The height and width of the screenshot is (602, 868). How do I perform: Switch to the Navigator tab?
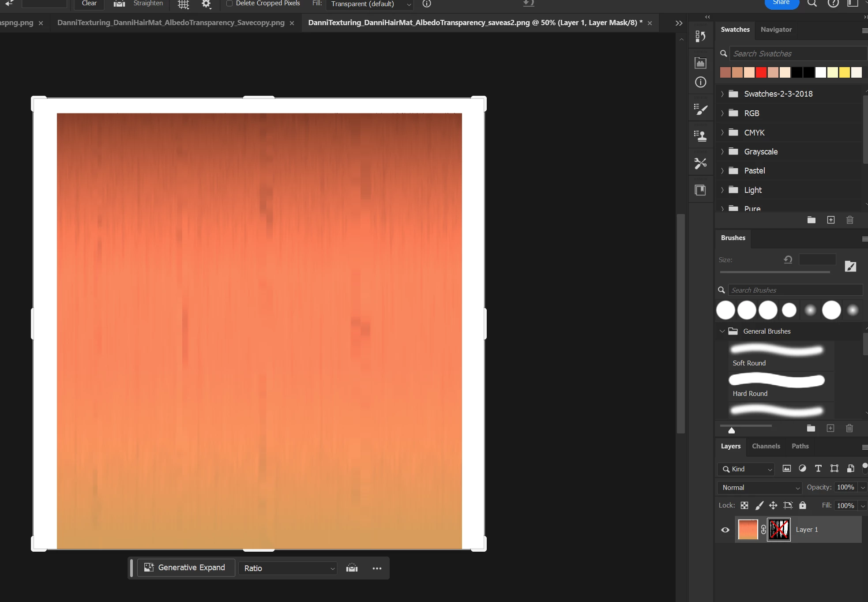tap(776, 30)
